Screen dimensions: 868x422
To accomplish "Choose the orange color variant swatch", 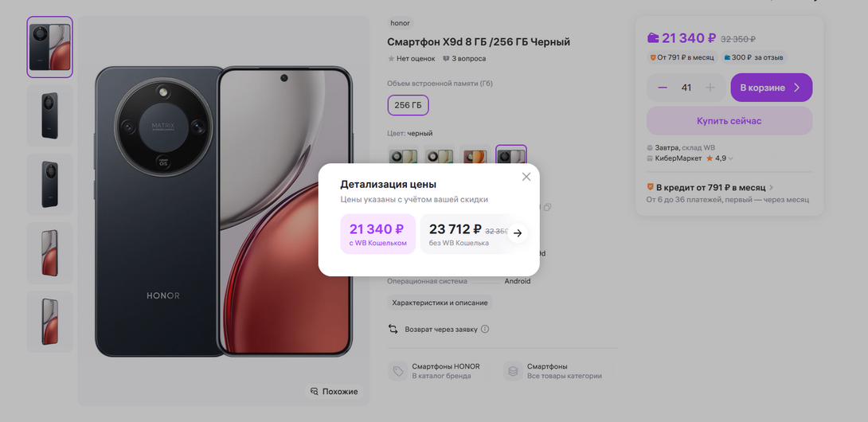I will 475,156.
